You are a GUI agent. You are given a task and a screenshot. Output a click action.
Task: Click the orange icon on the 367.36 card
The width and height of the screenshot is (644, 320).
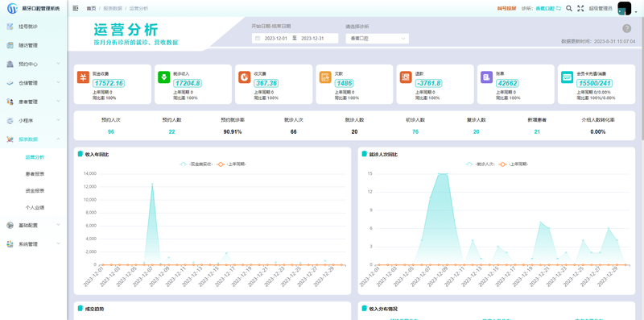click(245, 77)
